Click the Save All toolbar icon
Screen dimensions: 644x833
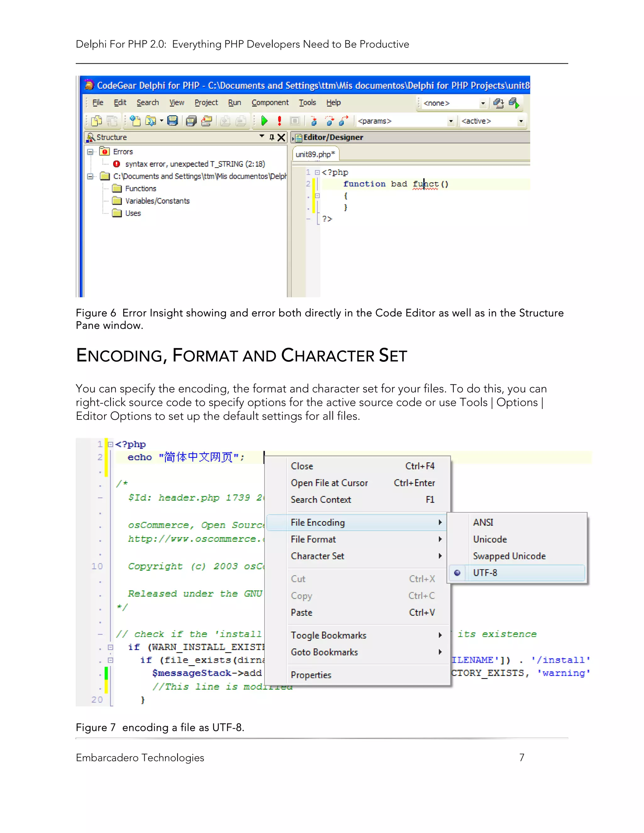(191, 121)
